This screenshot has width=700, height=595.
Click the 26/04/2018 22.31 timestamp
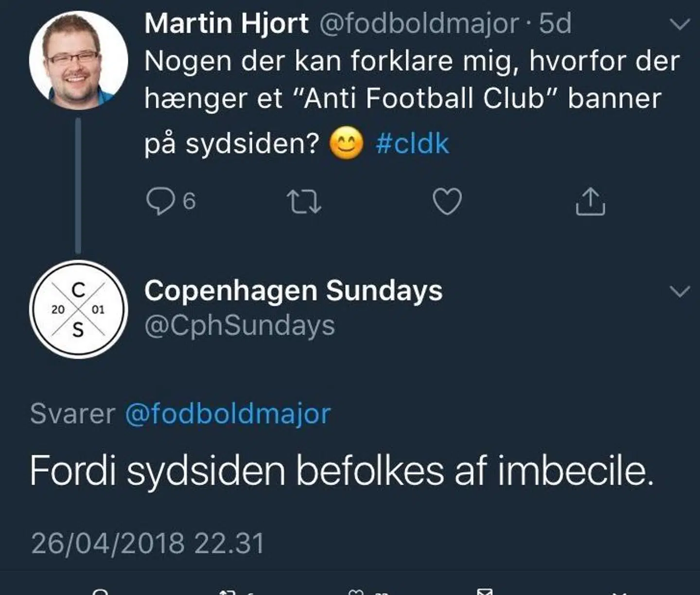click(148, 543)
